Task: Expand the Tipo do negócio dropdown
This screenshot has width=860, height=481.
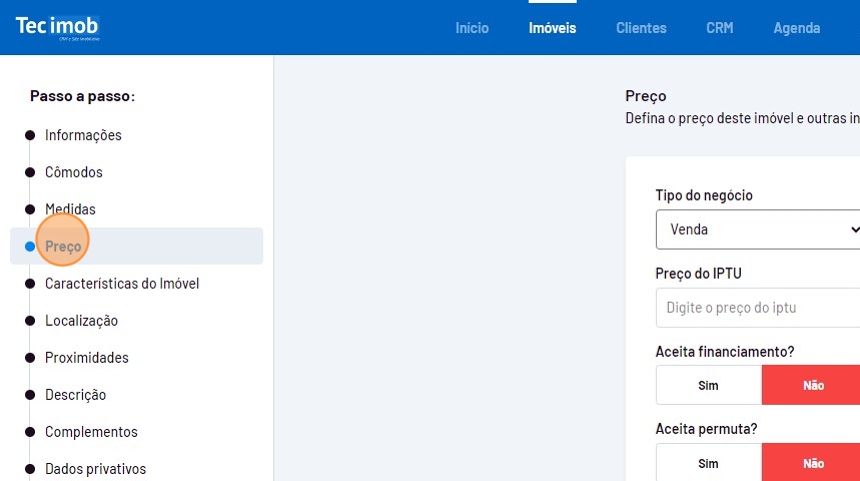Action: [757, 229]
